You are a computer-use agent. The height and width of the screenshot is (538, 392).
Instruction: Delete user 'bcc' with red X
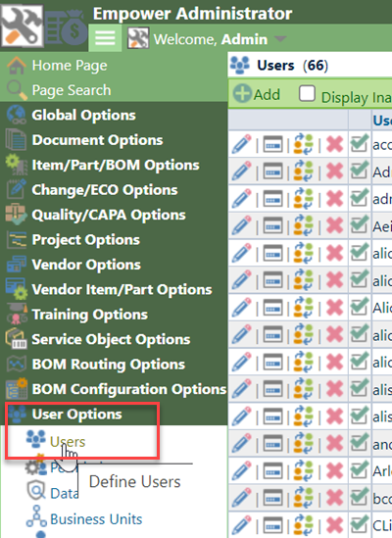[x=335, y=498]
